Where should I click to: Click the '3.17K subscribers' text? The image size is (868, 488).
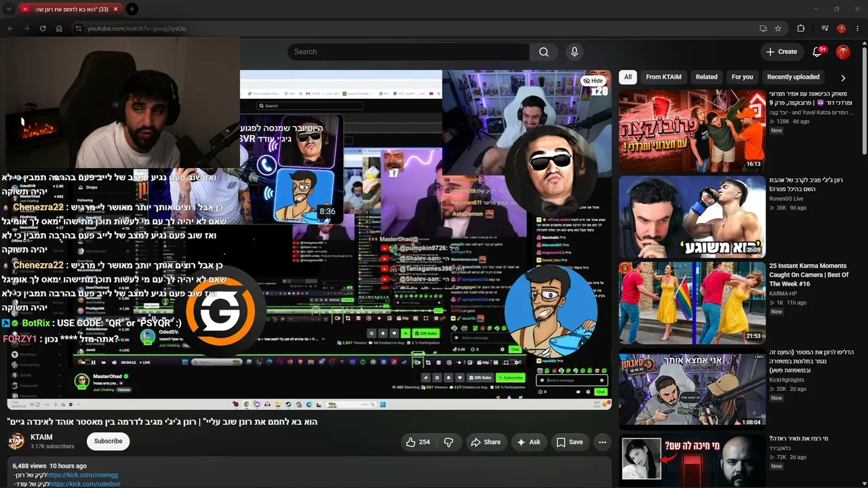pos(52,447)
